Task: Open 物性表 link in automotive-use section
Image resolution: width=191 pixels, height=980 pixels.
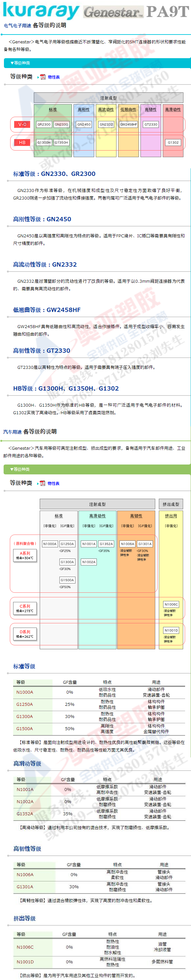Action: pyautogui.click(x=53, y=484)
